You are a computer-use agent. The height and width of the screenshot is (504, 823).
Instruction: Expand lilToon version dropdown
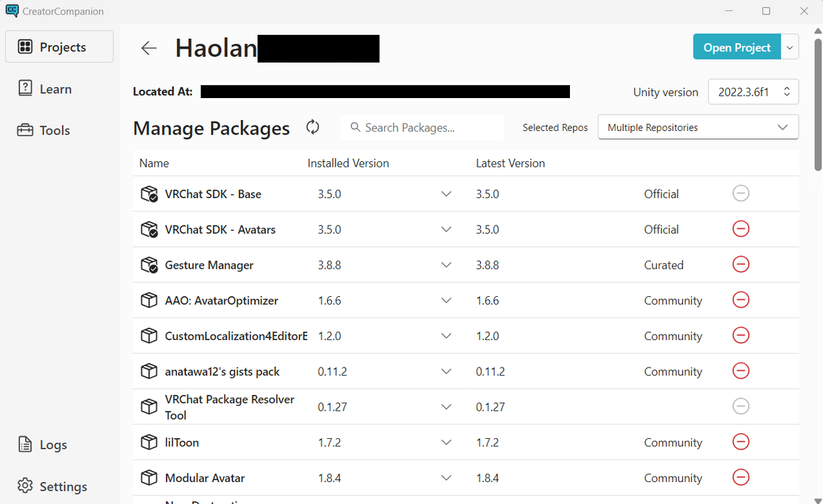446,442
